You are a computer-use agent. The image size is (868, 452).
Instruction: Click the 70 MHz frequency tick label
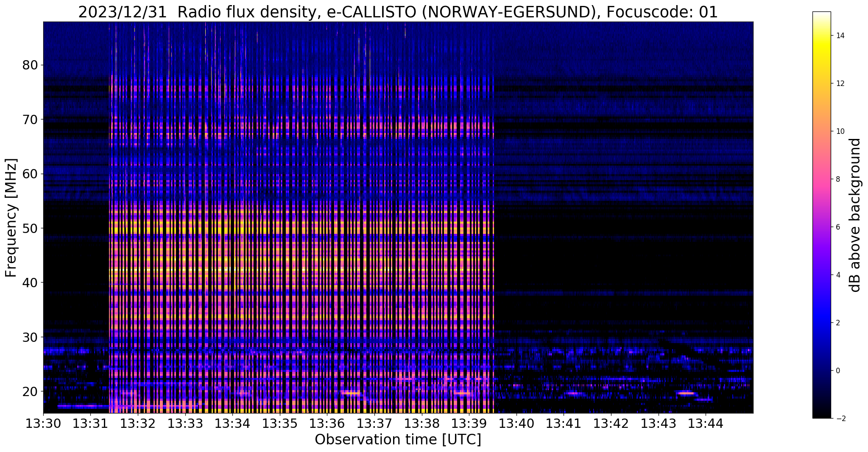point(30,119)
